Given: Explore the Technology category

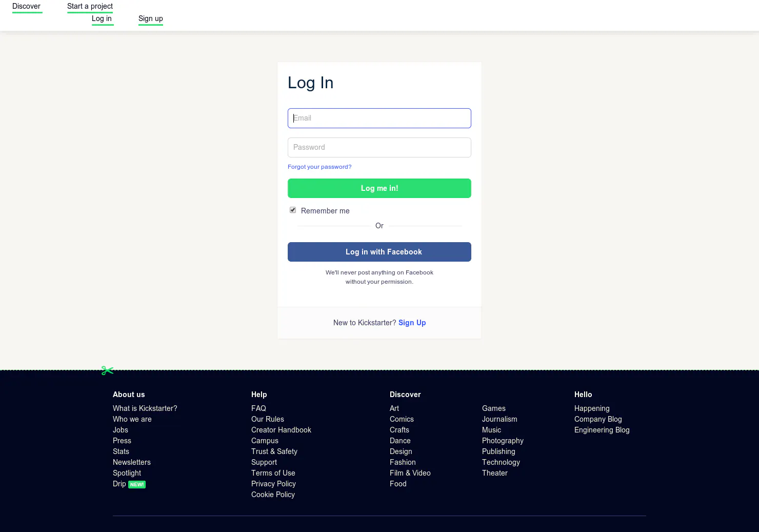Looking at the screenshot, I should [x=501, y=462].
